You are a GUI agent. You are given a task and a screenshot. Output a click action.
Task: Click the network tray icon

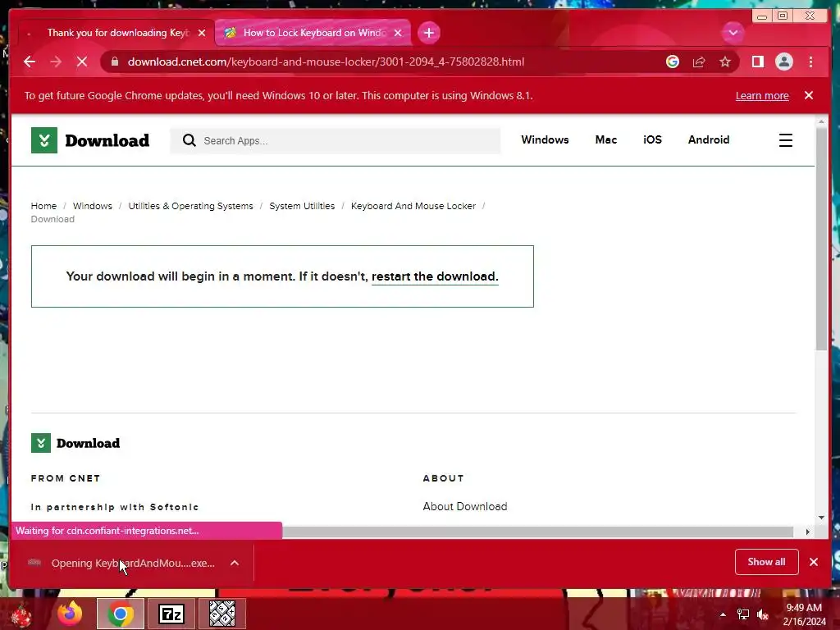tap(743, 614)
